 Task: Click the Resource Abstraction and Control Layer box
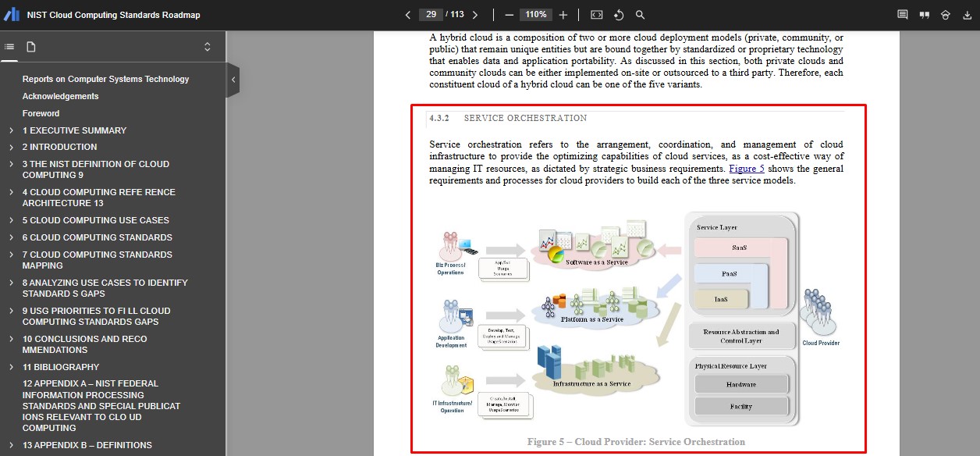click(741, 336)
